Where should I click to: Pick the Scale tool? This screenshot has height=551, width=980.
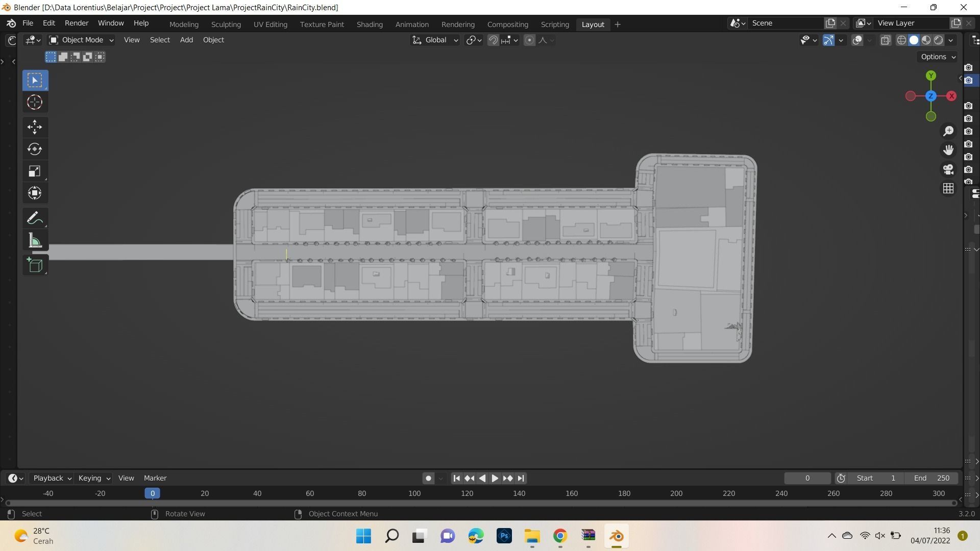[35, 171]
